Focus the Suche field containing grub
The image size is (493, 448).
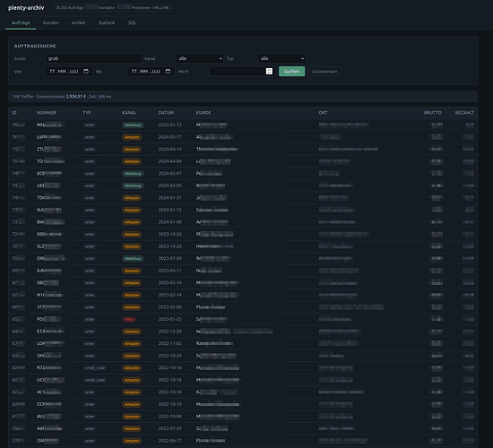coord(93,58)
